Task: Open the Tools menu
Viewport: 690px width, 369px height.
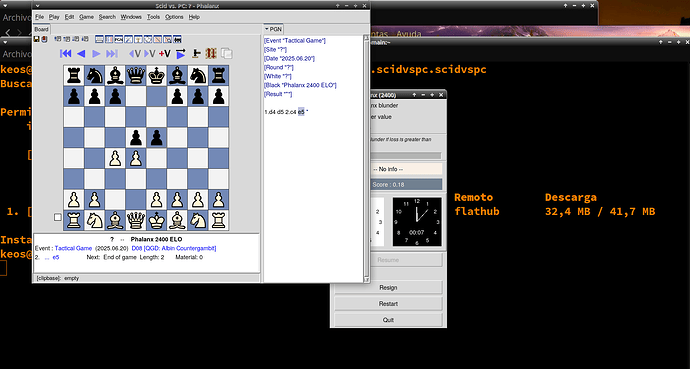Action: tap(154, 17)
